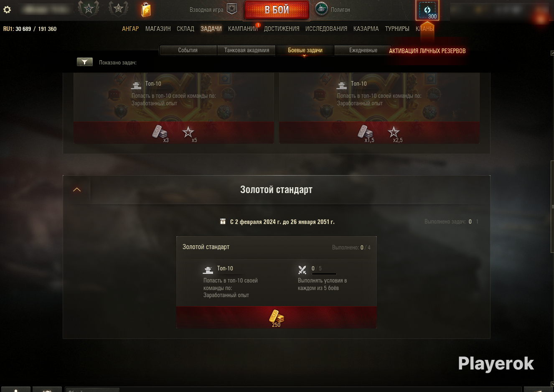Click the task filter funnel icon
Screen dimensions: 554x392
pyautogui.click(x=85, y=62)
